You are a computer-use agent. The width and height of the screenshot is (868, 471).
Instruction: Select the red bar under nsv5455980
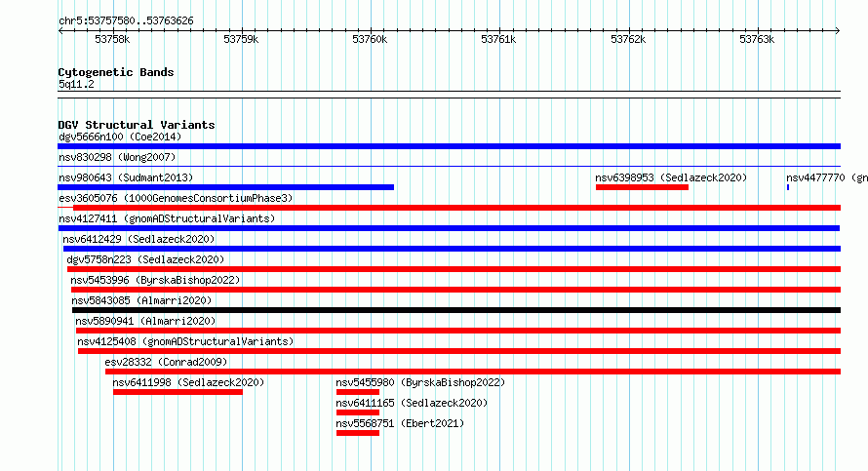[358, 392]
